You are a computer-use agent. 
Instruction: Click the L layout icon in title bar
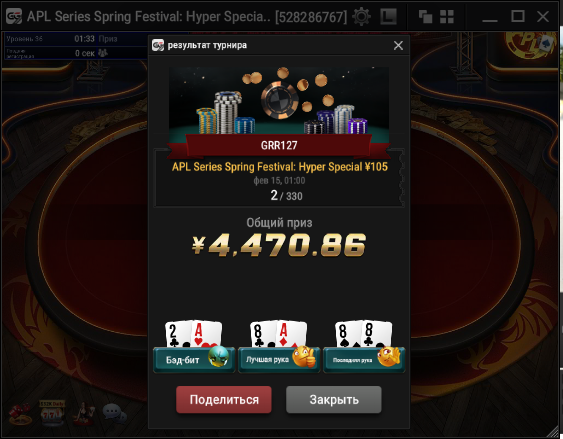coord(388,17)
